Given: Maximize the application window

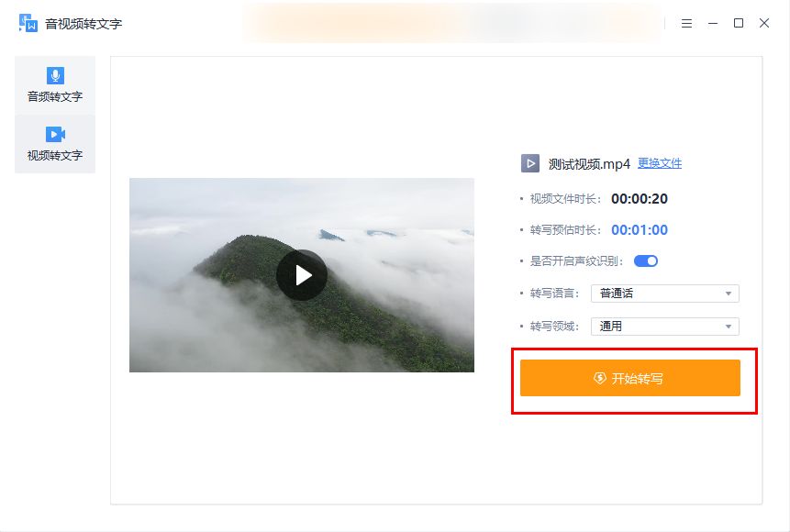Looking at the screenshot, I should pos(738,23).
